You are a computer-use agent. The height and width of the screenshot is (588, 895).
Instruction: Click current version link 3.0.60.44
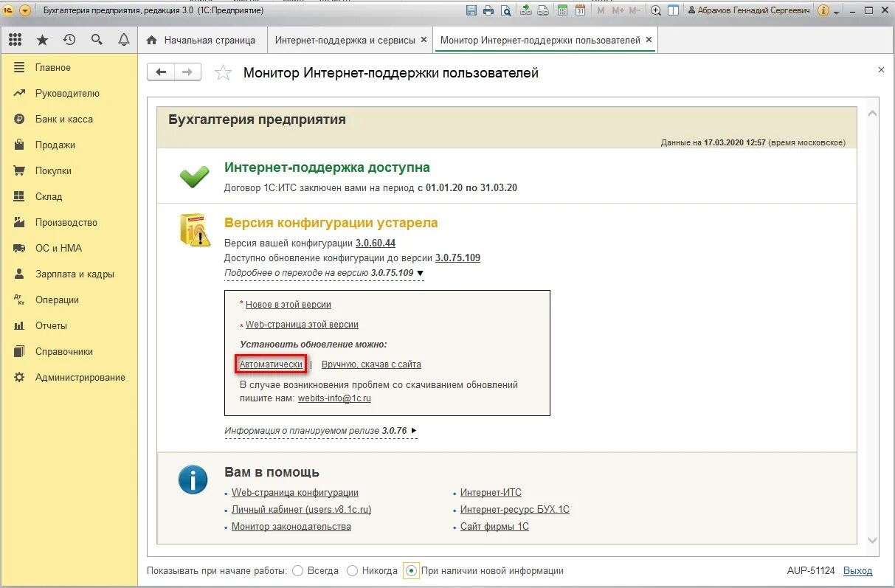[376, 243]
